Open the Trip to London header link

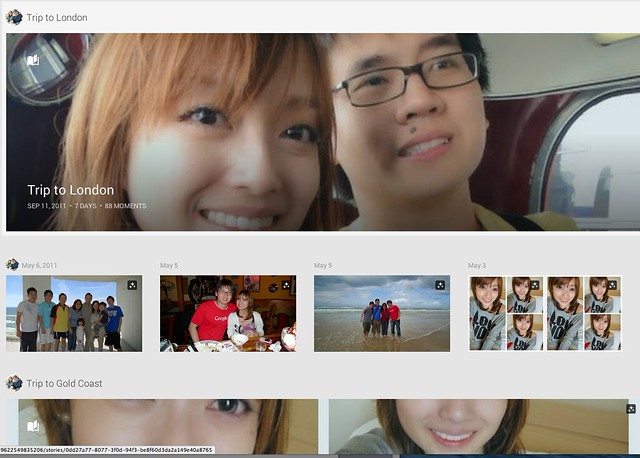[57, 18]
